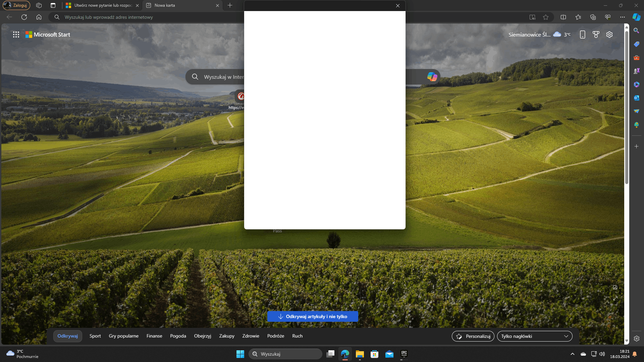Open the page settings gear icon

click(x=609, y=35)
